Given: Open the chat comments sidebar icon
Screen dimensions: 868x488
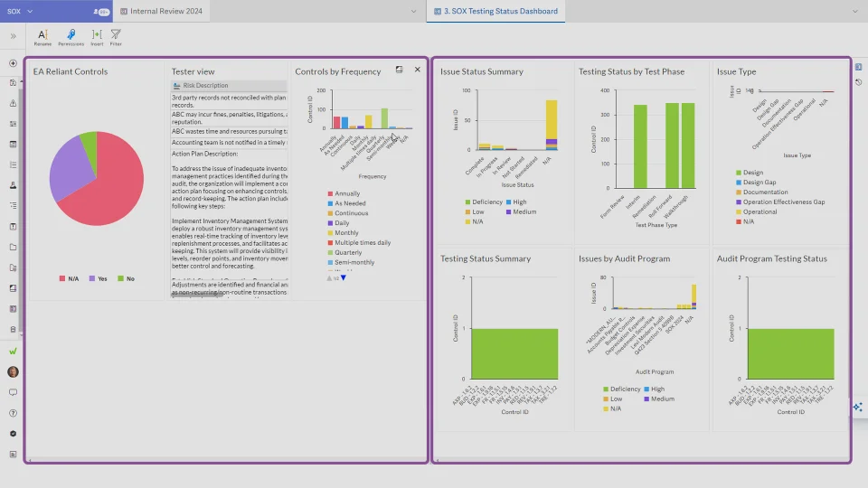Looking at the screenshot, I should 13,392.
